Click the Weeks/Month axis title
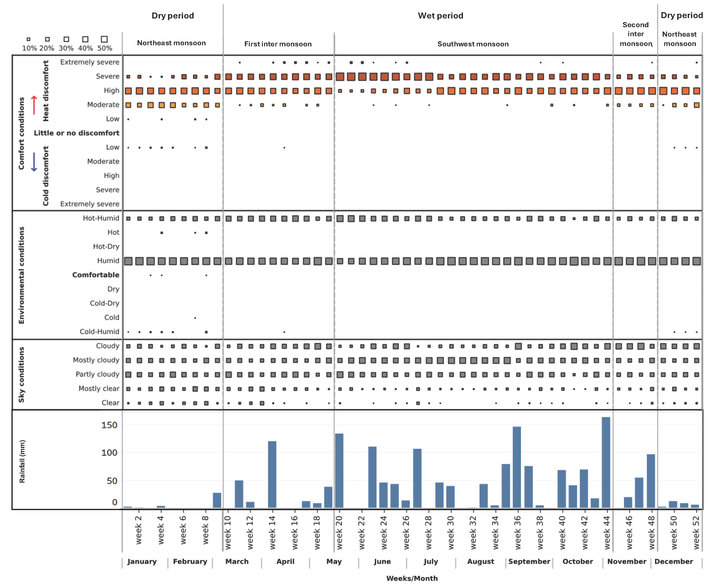The width and height of the screenshot is (712, 588). 412,578
